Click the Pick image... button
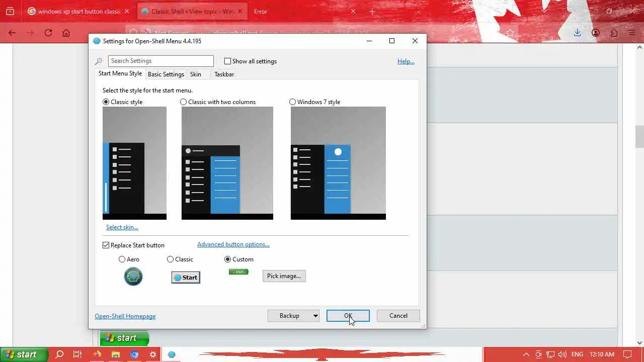644x362 pixels. tap(284, 276)
